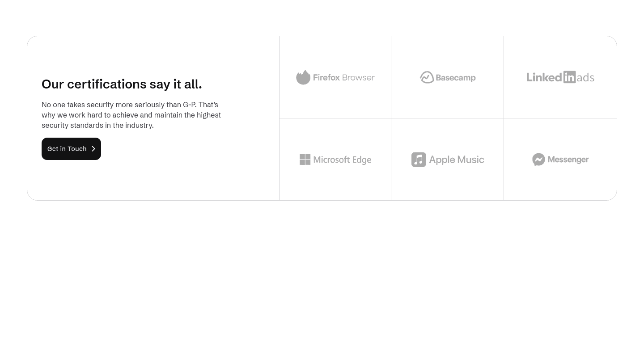Click the "ads" text after the LinkedIn logo
This screenshot has width=644, height=362.
tap(585, 78)
